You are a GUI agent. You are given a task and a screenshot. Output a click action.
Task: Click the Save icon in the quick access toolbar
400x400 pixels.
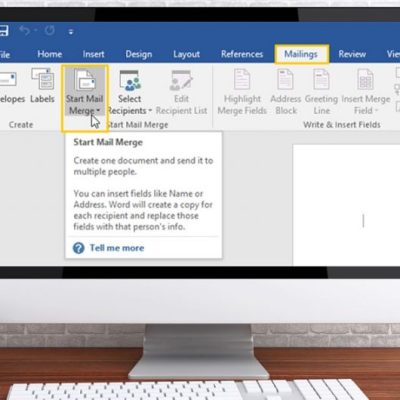click(x=4, y=31)
